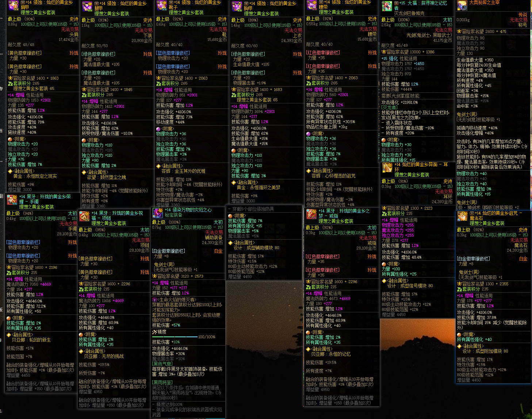The width and height of the screenshot is (532, 419).
Task: Click fusion text 贝亚娜：永恒的记忆
Action: [331, 354]
